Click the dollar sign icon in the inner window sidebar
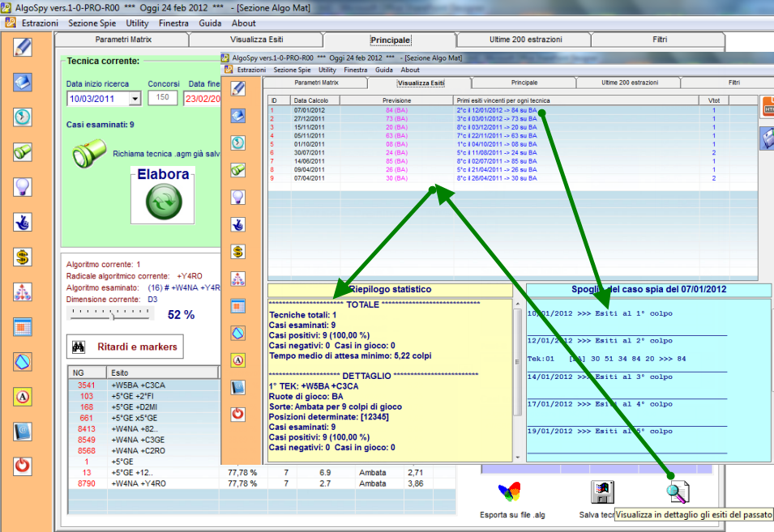The height and width of the screenshot is (532, 774). (238, 252)
